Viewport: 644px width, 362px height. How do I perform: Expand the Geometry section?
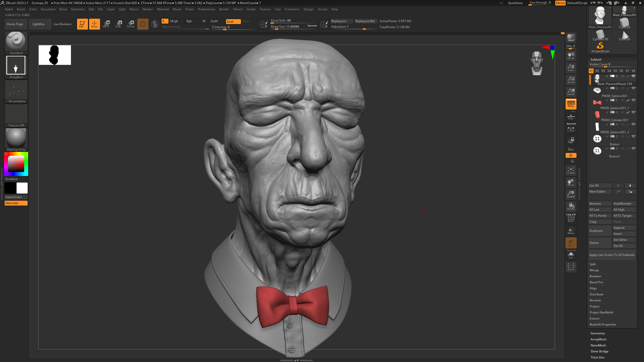[x=597, y=333]
